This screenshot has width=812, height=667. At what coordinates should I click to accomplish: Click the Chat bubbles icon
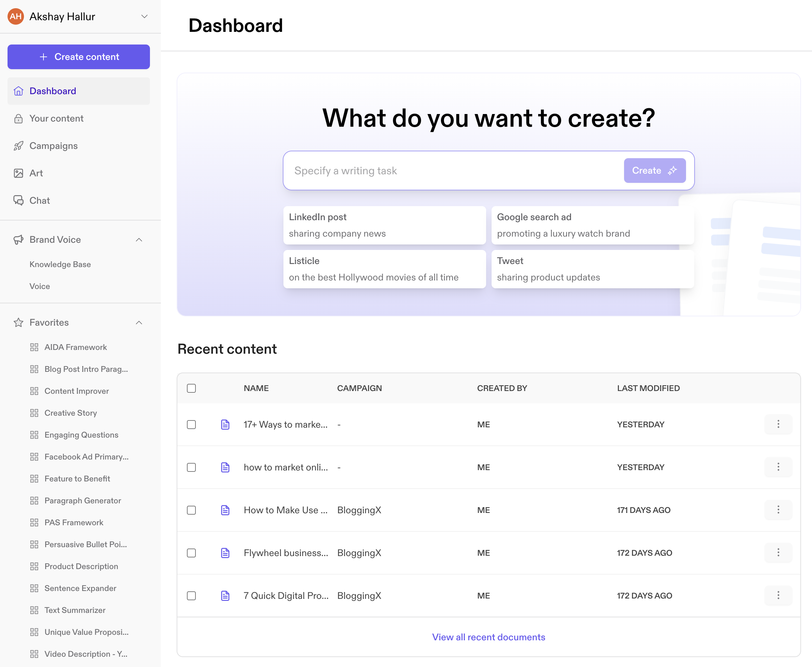pyautogui.click(x=18, y=201)
